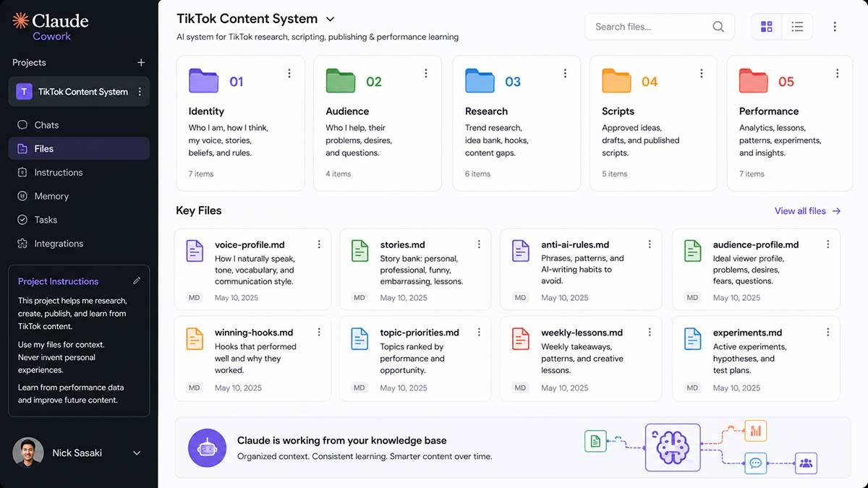This screenshot has height=488, width=868.
Task: Open Memory in the sidebar
Action: click(x=79, y=196)
